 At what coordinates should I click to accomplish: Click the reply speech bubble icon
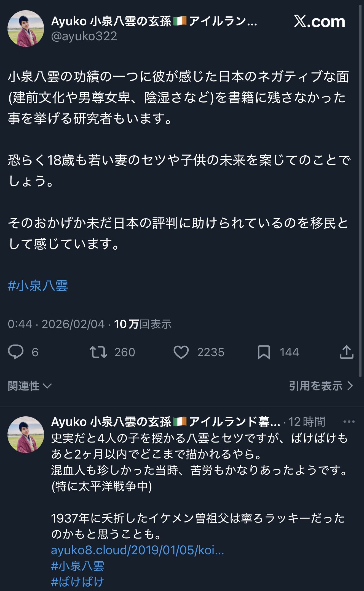tap(16, 352)
